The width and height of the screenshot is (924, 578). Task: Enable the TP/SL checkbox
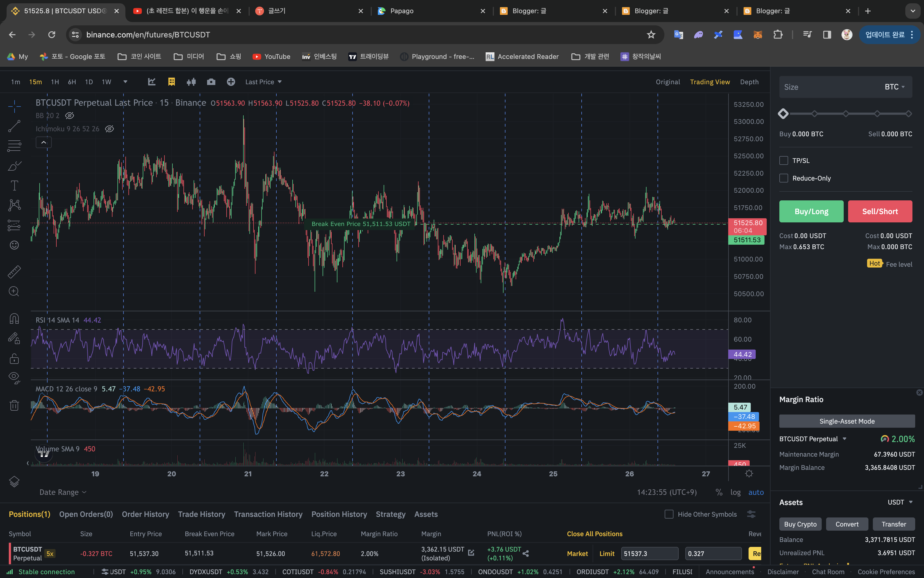[x=784, y=160]
